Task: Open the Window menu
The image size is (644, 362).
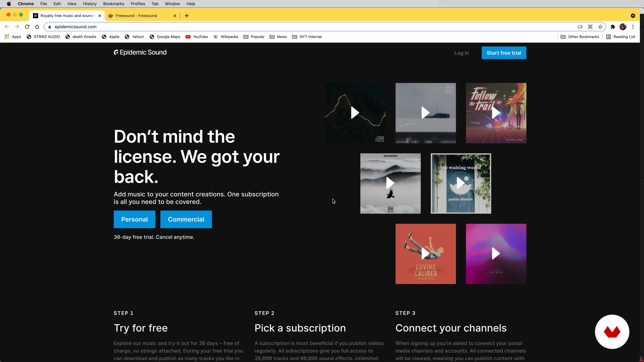Action: (x=172, y=4)
